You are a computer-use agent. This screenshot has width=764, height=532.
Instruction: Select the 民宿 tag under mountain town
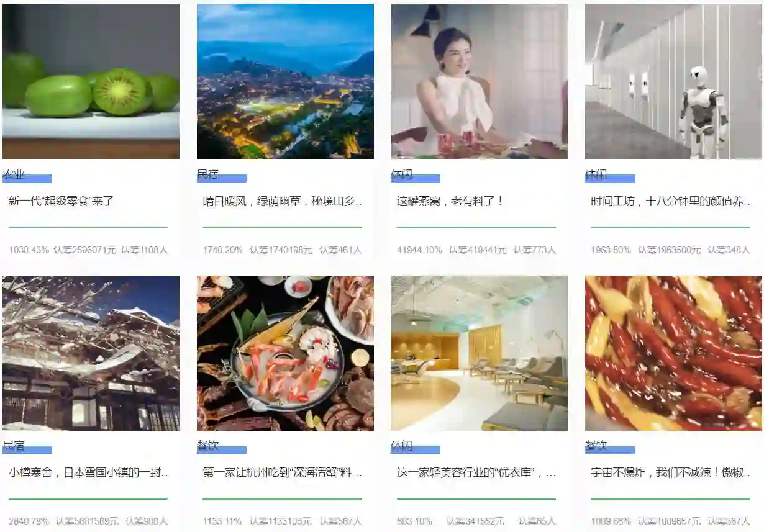(x=208, y=174)
